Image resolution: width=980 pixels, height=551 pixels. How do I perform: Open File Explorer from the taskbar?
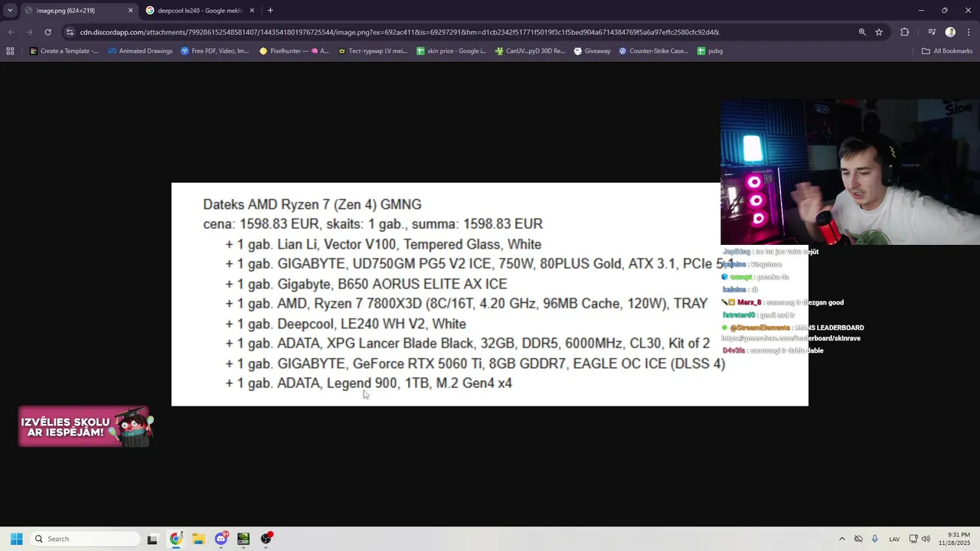click(198, 539)
